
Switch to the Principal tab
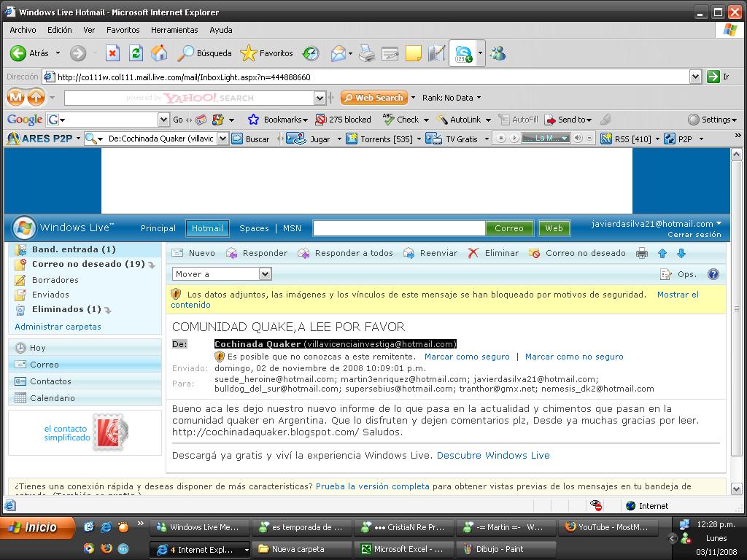click(158, 228)
